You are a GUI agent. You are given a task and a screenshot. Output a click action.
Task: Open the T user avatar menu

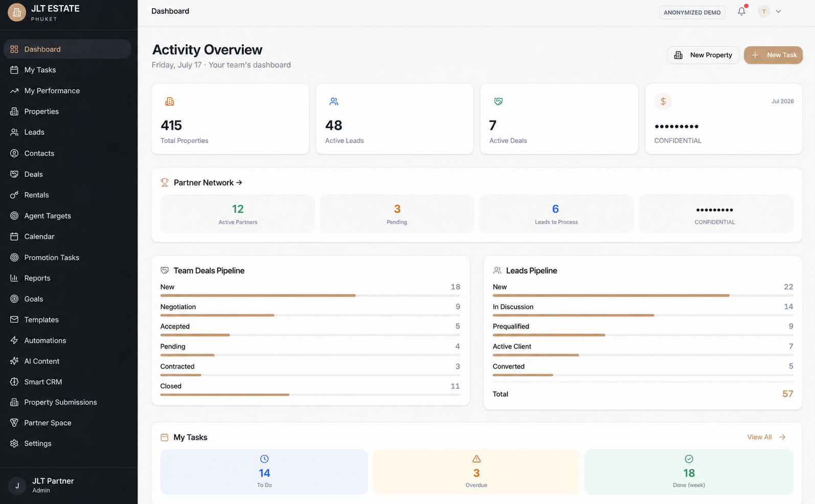pos(764,11)
